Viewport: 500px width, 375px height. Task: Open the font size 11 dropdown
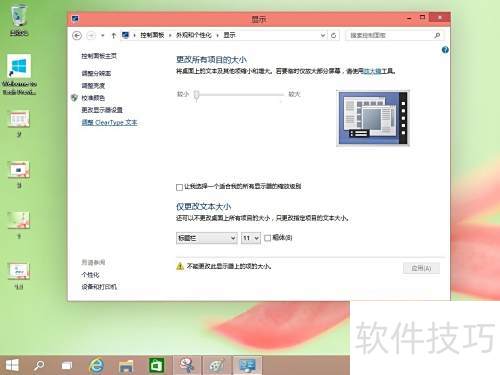coord(251,238)
